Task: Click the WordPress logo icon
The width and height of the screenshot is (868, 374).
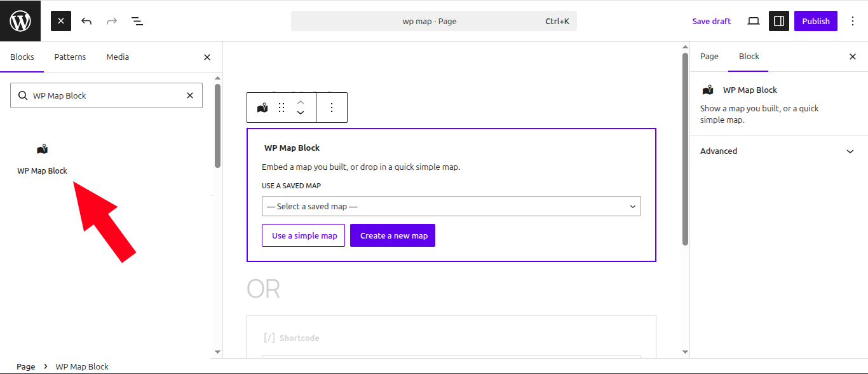Action: [20, 21]
